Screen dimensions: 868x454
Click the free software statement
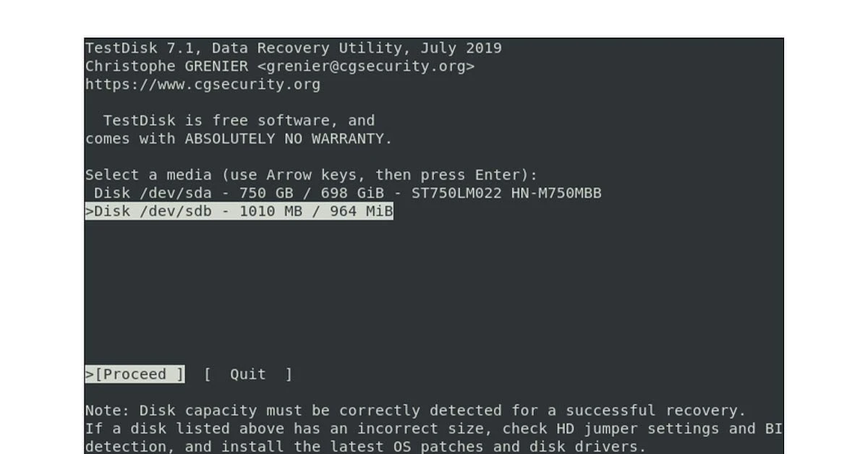click(x=239, y=120)
